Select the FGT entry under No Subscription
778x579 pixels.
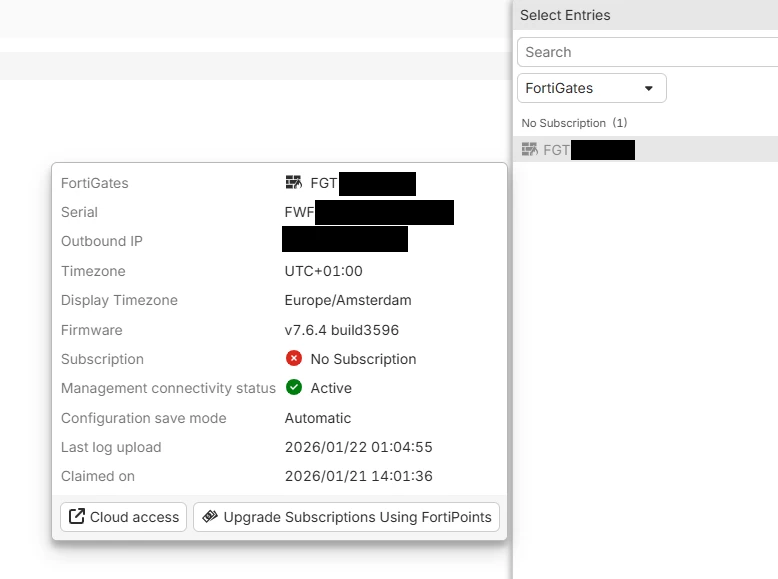[645, 149]
